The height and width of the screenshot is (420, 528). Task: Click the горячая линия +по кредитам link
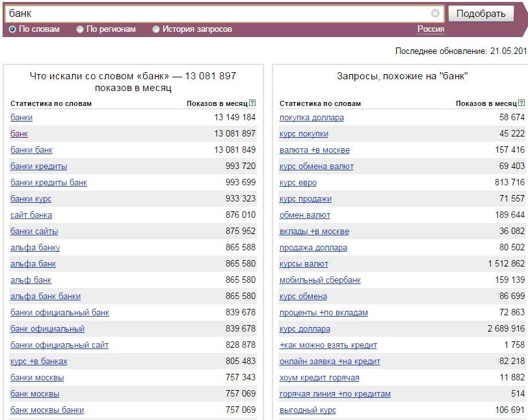[x=335, y=394]
